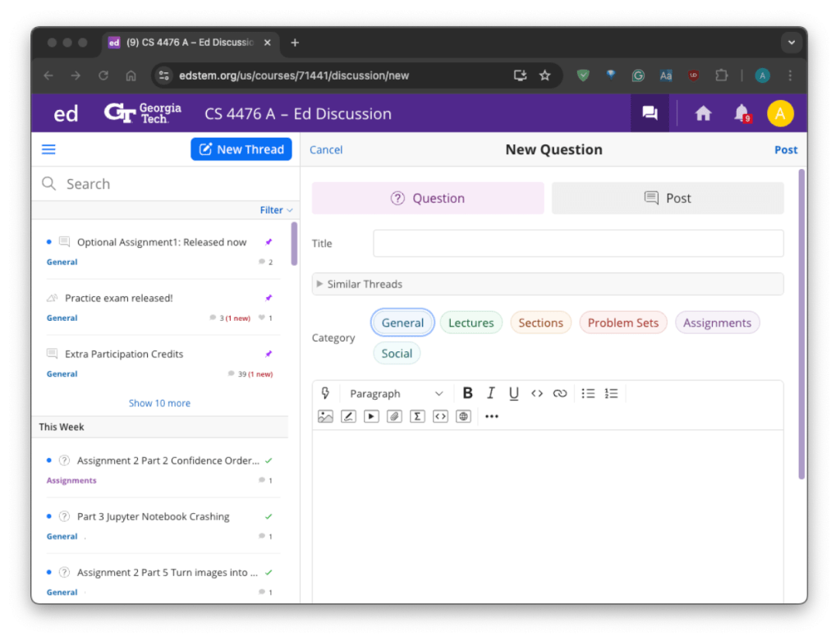Image resolution: width=840 pixels, height=641 pixels.
Task: Insert an image into the post
Action: tap(325, 417)
